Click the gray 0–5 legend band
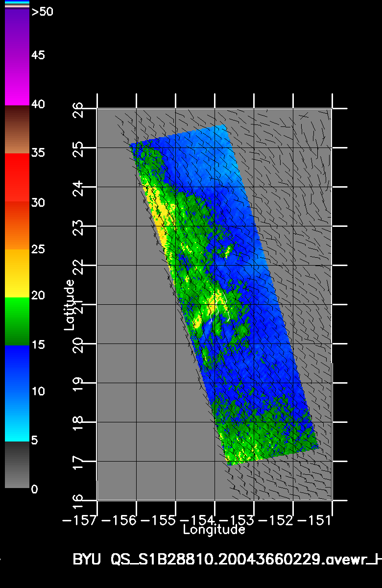This screenshot has width=382, height=588. coord(17,465)
